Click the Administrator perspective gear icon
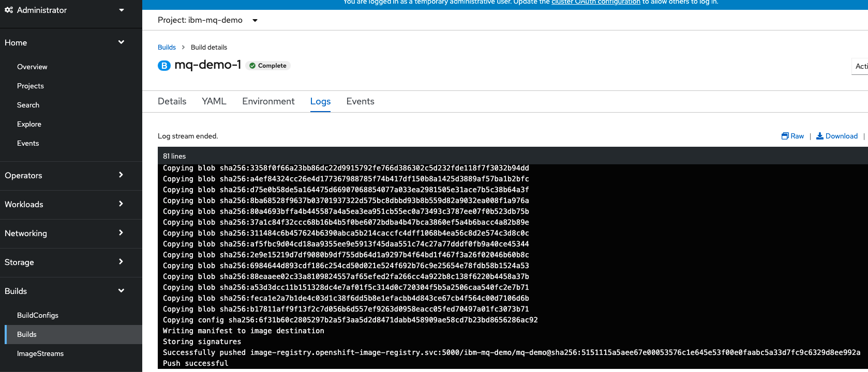868x372 pixels. (x=9, y=10)
